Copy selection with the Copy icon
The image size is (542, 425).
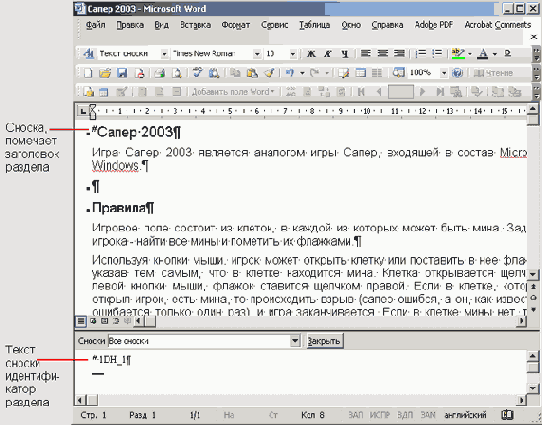[x=236, y=73]
